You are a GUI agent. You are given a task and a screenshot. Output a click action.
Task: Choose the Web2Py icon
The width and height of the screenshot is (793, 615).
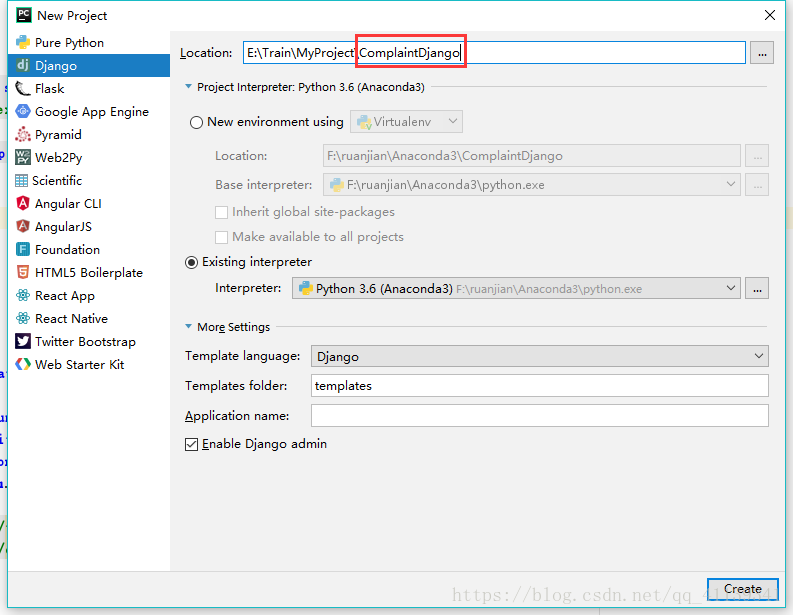[x=23, y=157]
